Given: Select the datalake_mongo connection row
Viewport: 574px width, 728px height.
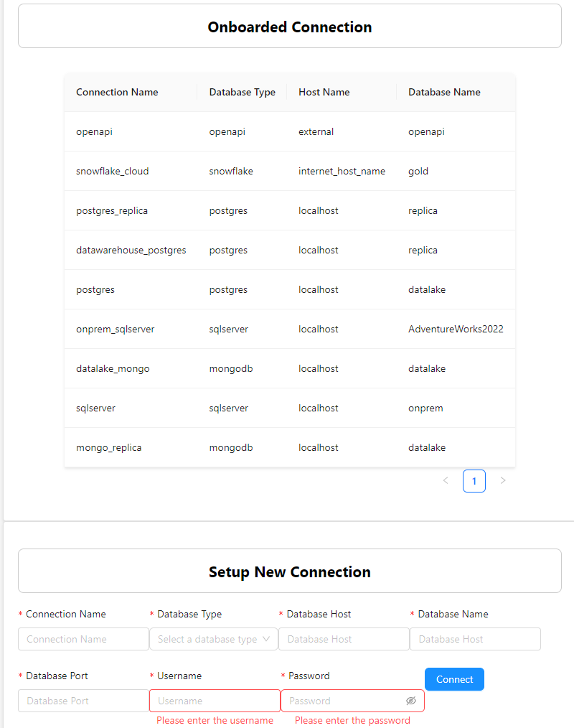Looking at the screenshot, I should tap(113, 368).
